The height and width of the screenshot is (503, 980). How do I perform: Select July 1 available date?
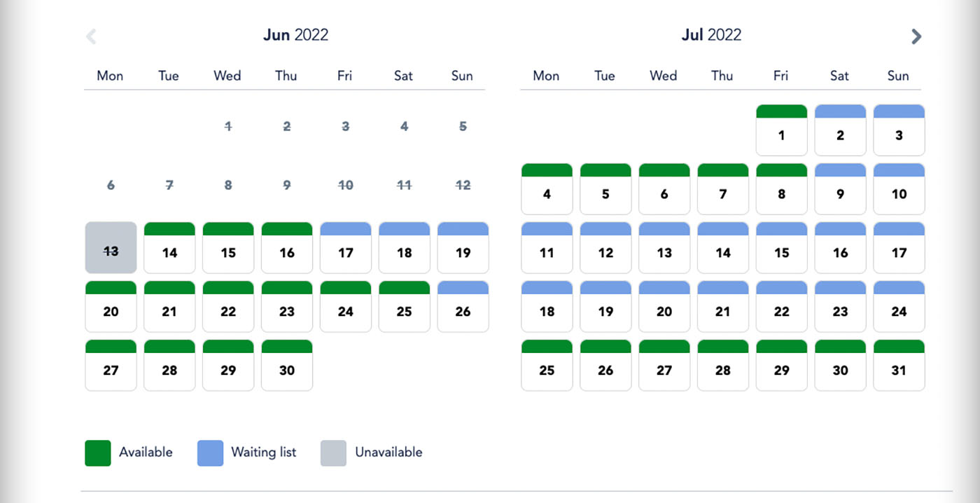(782, 130)
